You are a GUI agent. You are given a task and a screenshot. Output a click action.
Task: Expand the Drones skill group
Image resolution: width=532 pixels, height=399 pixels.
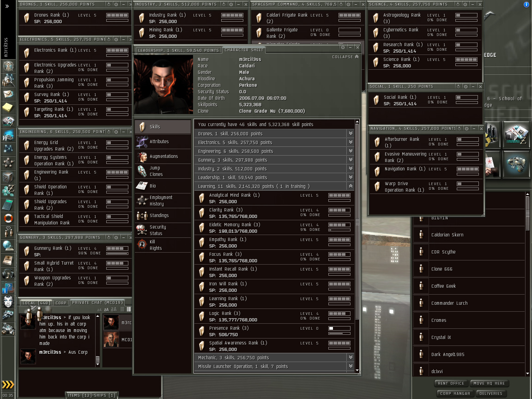(351, 133)
